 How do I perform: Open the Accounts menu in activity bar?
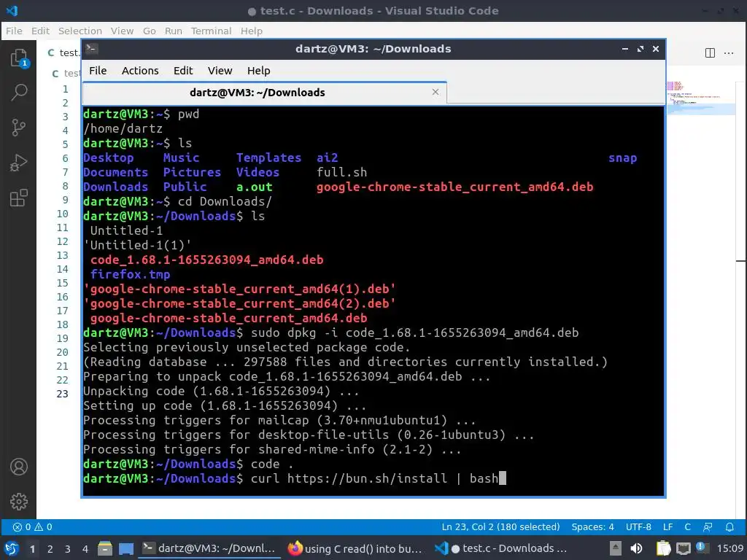[x=18, y=467]
